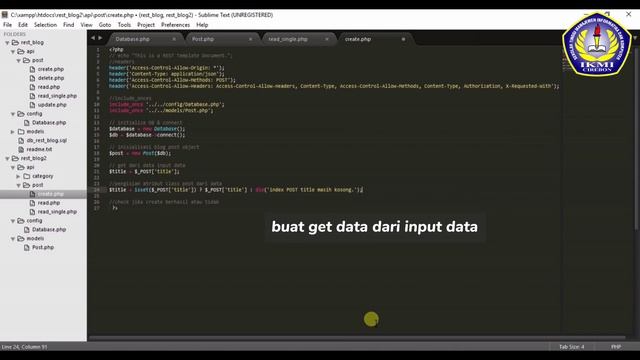Click the read.php file icon under rest_blog2
This screenshot has width=640, height=360.
[32, 203]
